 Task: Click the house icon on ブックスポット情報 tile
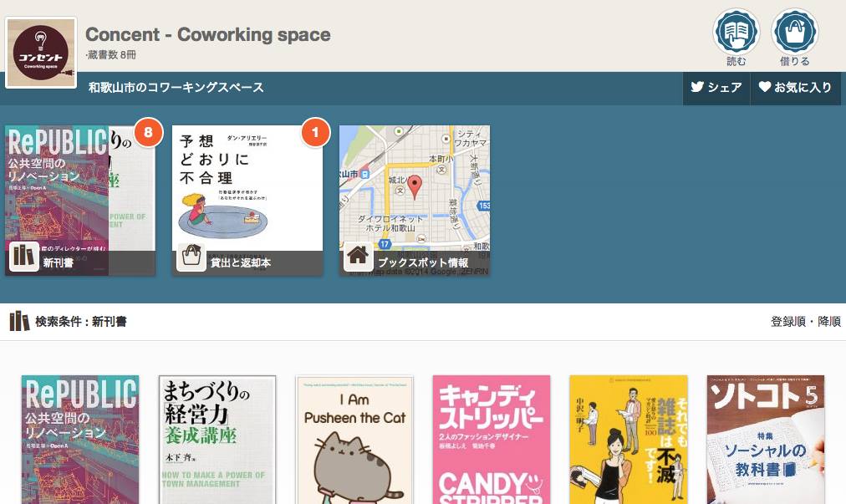(x=358, y=257)
